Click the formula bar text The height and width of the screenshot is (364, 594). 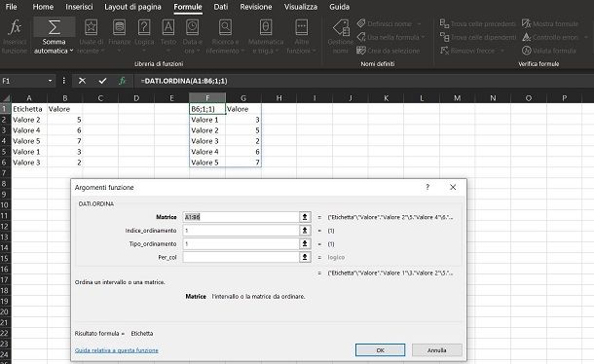184,81
